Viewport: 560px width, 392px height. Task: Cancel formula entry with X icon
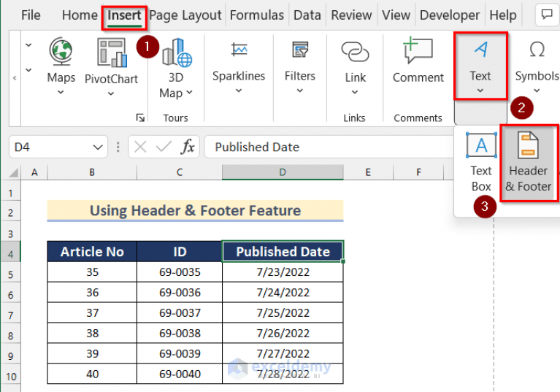140,147
